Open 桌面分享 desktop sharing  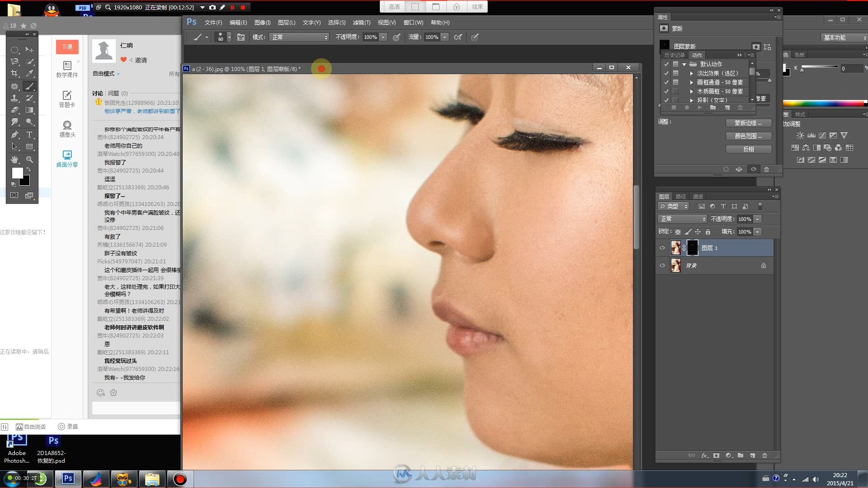(67, 159)
